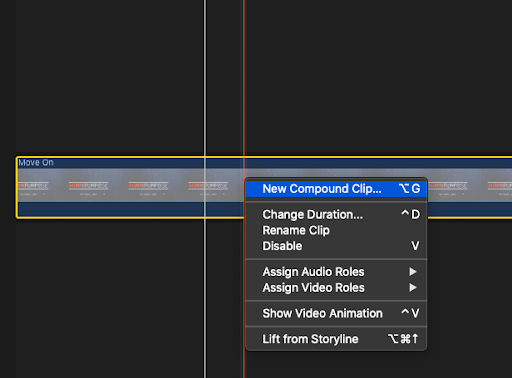512x378 pixels.
Task: Expand submenu arrow beside Assign Video Roles
Action: [x=413, y=287]
